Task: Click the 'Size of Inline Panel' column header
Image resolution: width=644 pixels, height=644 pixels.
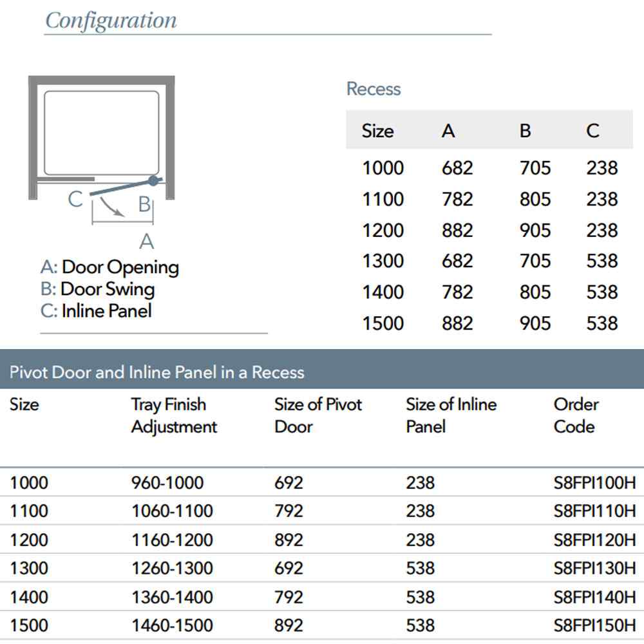Action: [x=451, y=415]
